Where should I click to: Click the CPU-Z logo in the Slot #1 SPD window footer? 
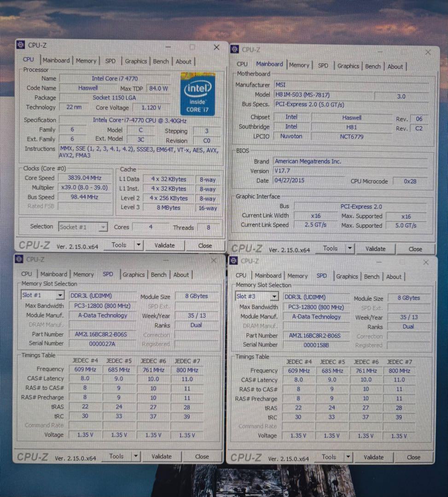pos(33,456)
